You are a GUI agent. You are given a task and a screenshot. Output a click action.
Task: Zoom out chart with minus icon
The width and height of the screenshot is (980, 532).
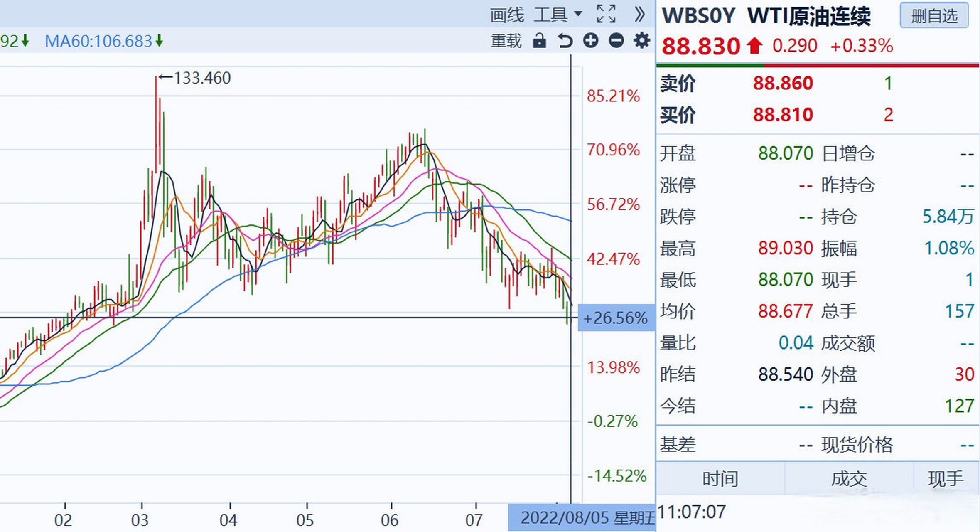(x=616, y=41)
